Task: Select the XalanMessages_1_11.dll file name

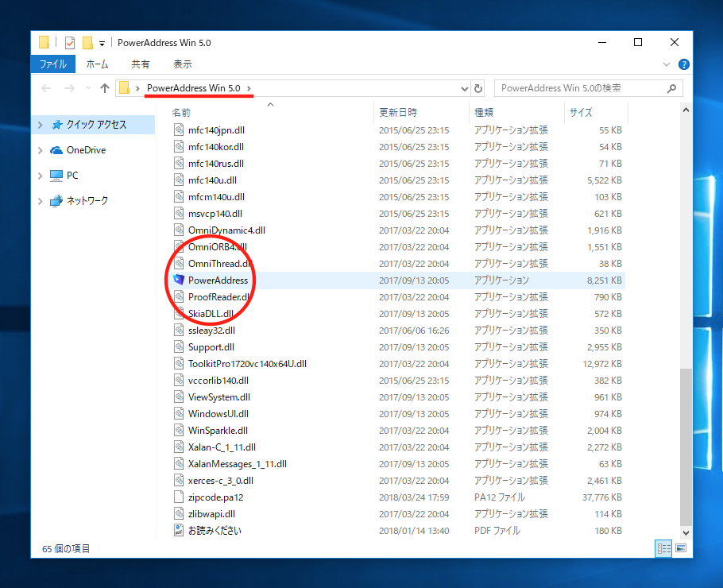Action: pos(237,464)
